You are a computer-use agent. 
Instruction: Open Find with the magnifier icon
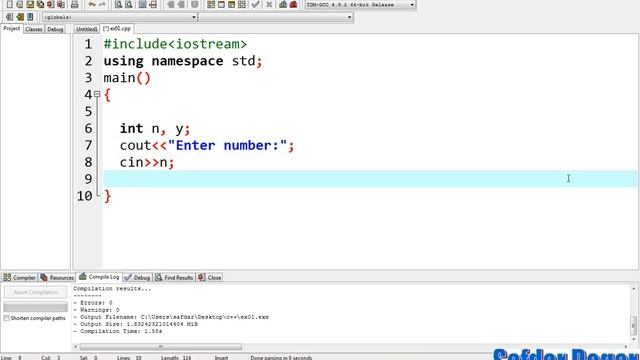118,4
